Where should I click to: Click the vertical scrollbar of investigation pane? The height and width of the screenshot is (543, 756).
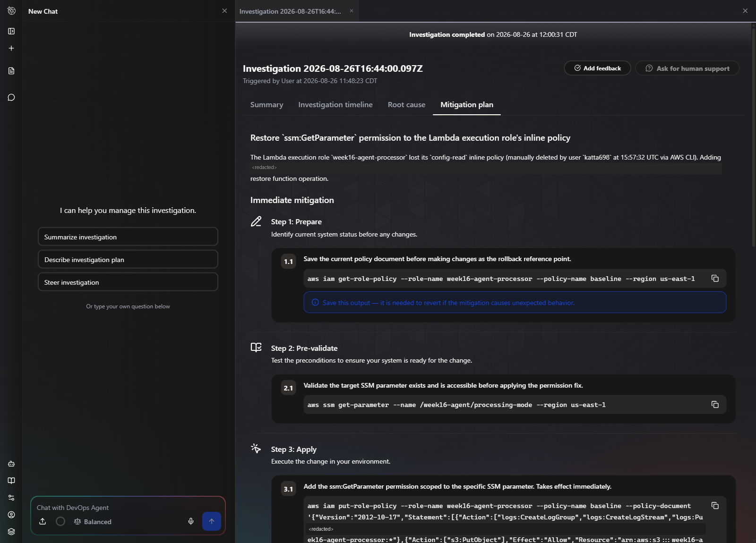pos(754,137)
